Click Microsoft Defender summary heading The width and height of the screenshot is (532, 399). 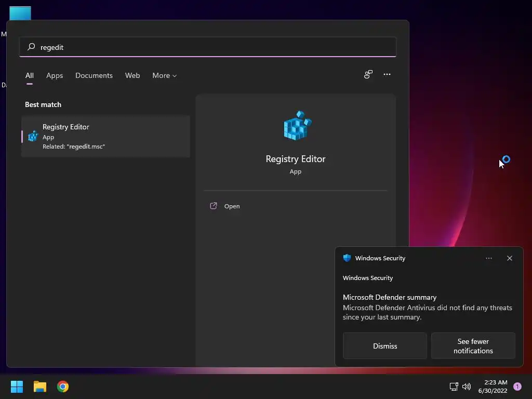[x=390, y=297]
